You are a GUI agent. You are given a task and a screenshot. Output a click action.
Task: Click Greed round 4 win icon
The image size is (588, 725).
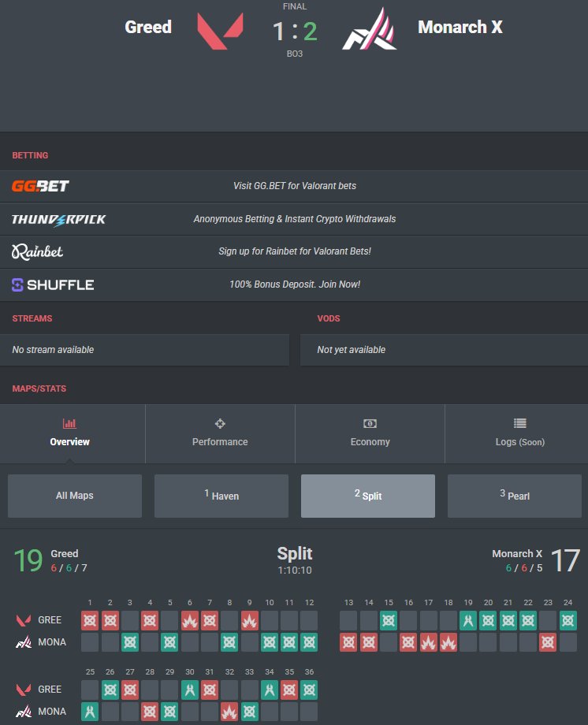tap(150, 620)
